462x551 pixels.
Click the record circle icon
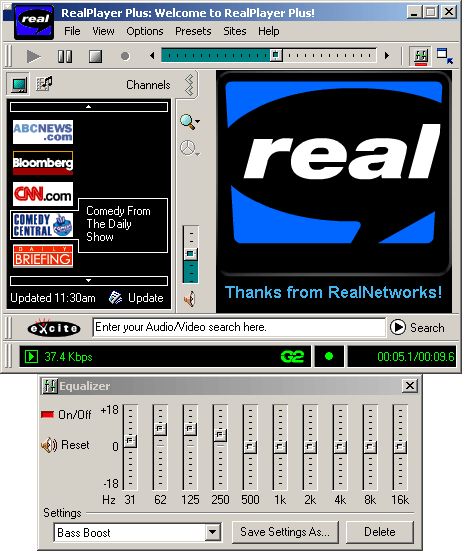pos(125,56)
